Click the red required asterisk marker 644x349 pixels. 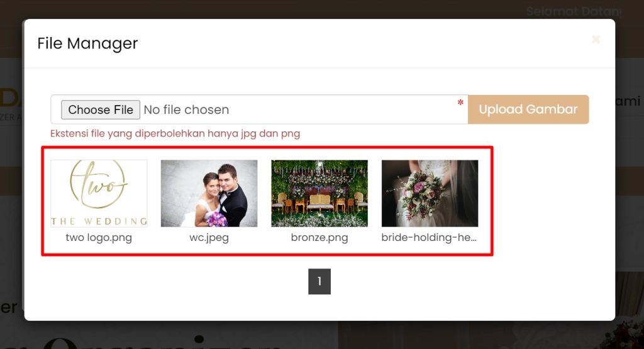coord(460,103)
